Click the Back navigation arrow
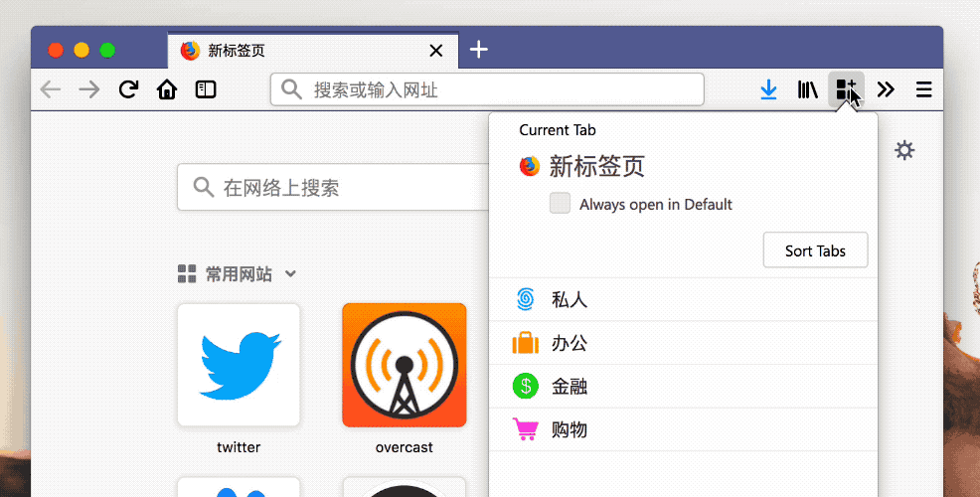Screen dimensions: 980x497 pyautogui.click(x=51, y=89)
